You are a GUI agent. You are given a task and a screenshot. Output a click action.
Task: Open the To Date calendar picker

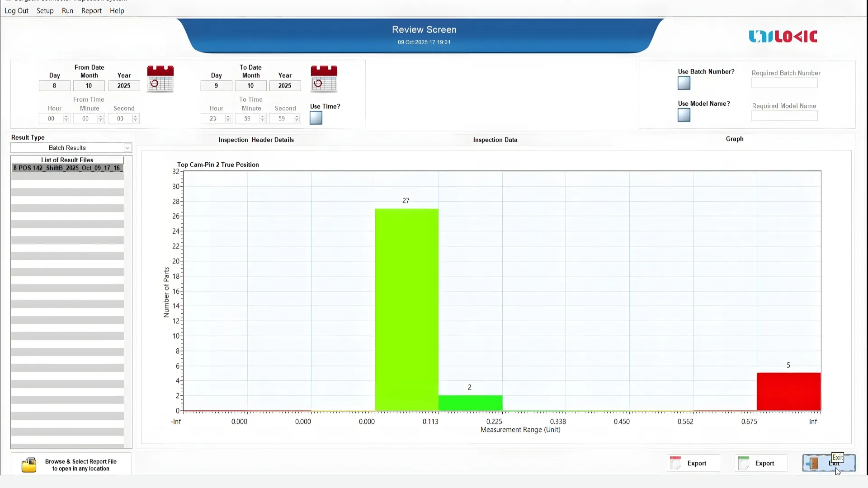pyautogui.click(x=324, y=79)
